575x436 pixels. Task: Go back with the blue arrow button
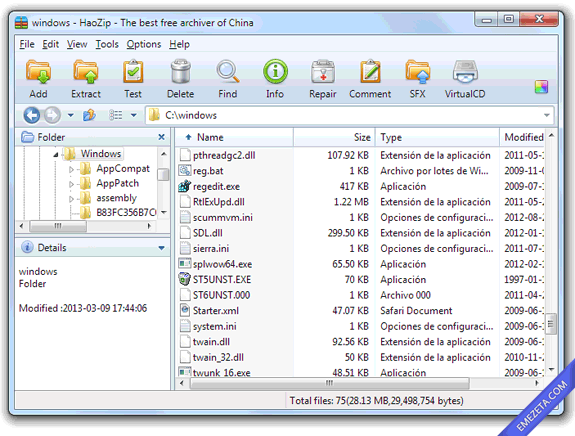click(x=32, y=115)
